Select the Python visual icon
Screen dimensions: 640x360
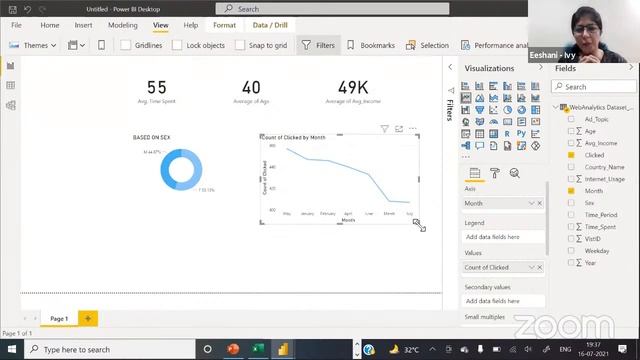[x=521, y=133]
